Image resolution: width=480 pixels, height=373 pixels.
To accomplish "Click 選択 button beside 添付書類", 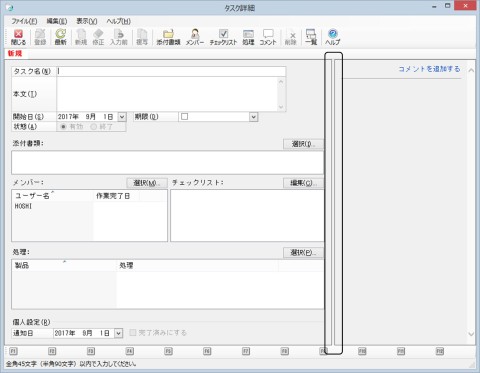I will 303,144.
